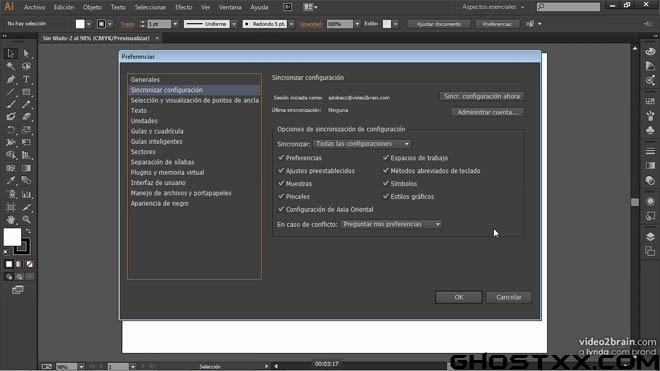Open the Layers panel icon
Screen dimensions: 660x371
650,237
